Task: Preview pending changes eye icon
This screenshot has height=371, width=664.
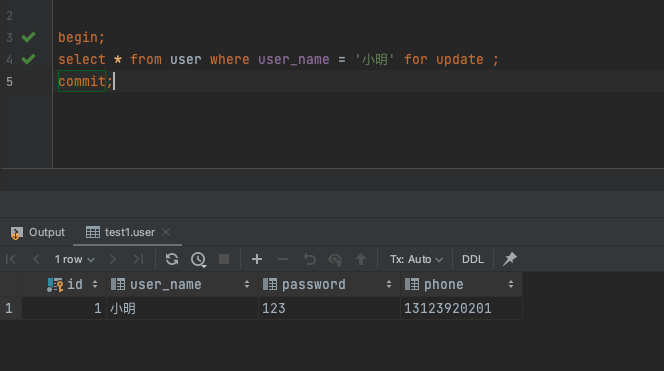Action: [x=335, y=259]
